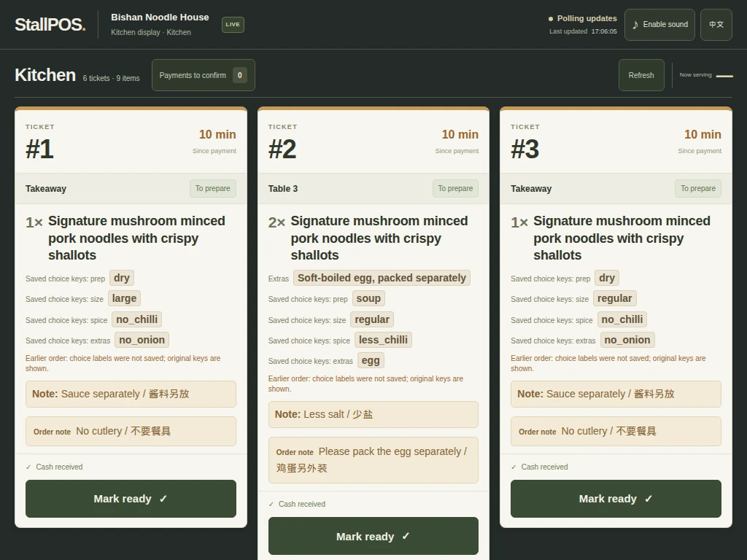Click 'Cash received' on ticket #2
This screenshot has height=560, width=747.
click(298, 504)
